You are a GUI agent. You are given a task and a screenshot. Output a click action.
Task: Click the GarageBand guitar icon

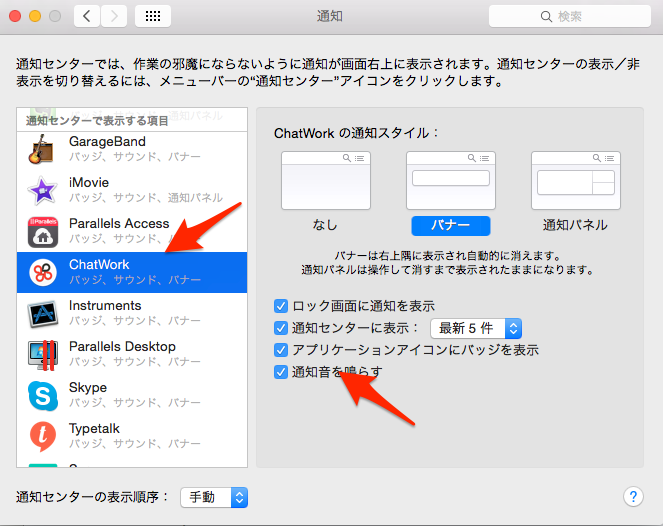[x=41, y=149]
